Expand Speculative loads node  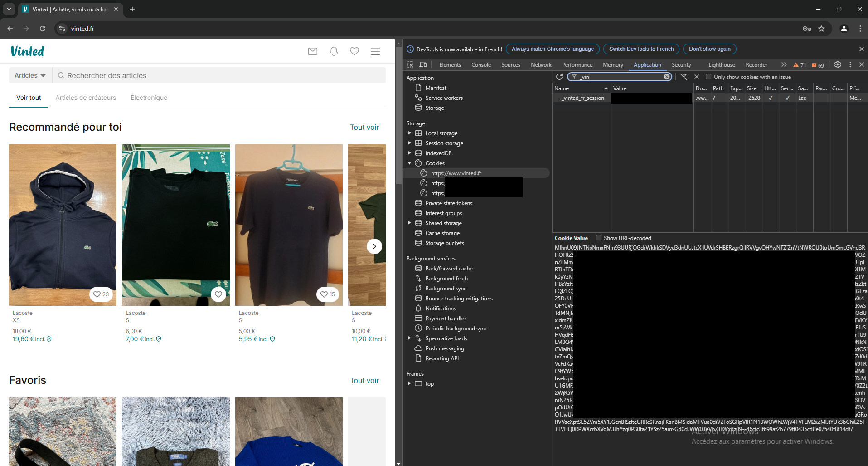point(409,338)
